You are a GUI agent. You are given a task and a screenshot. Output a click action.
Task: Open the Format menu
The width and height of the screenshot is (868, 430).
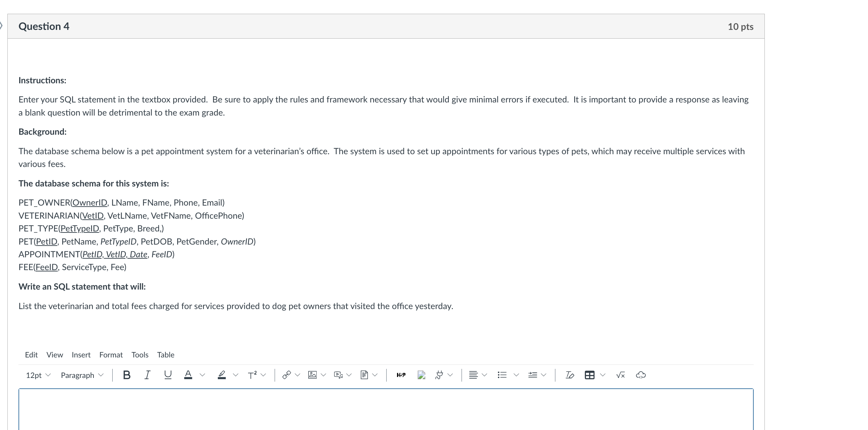pyautogui.click(x=111, y=354)
